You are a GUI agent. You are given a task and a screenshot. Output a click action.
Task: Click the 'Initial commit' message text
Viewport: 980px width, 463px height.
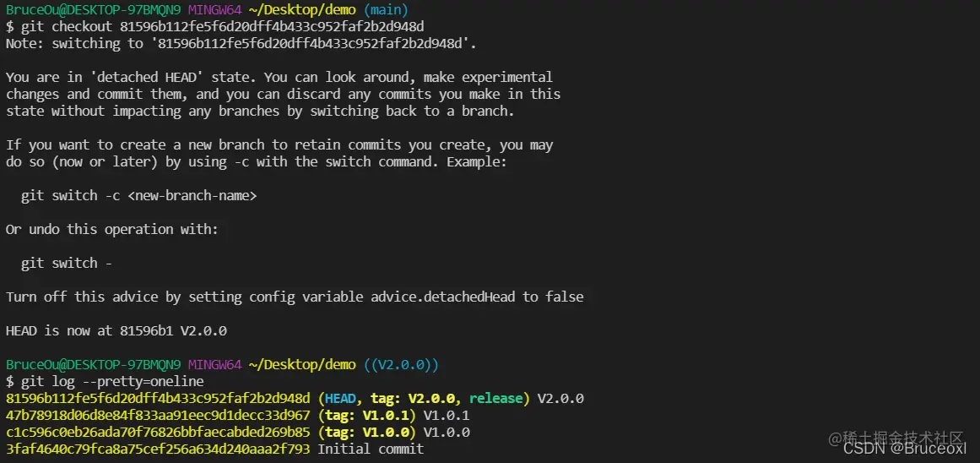pos(371,449)
